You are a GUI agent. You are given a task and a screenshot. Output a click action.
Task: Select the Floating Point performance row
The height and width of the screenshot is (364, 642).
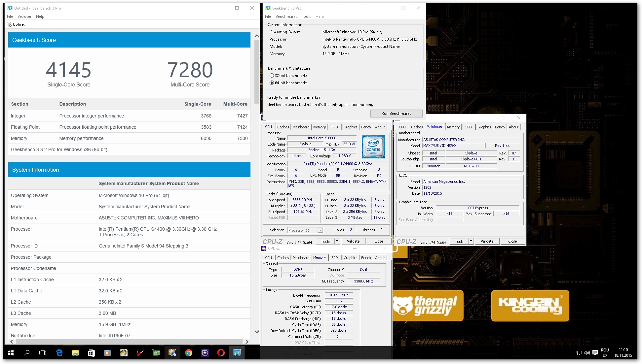point(129,127)
